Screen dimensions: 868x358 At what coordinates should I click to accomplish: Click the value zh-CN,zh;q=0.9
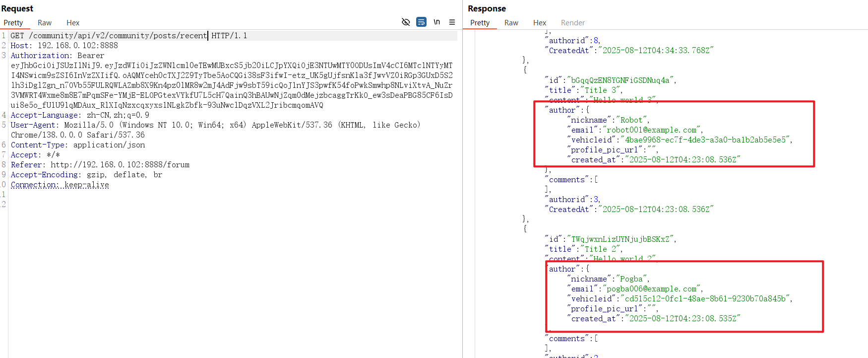(118, 115)
